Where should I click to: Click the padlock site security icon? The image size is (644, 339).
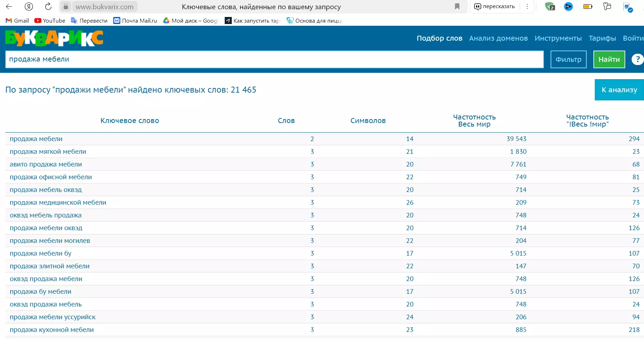tap(65, 7)
